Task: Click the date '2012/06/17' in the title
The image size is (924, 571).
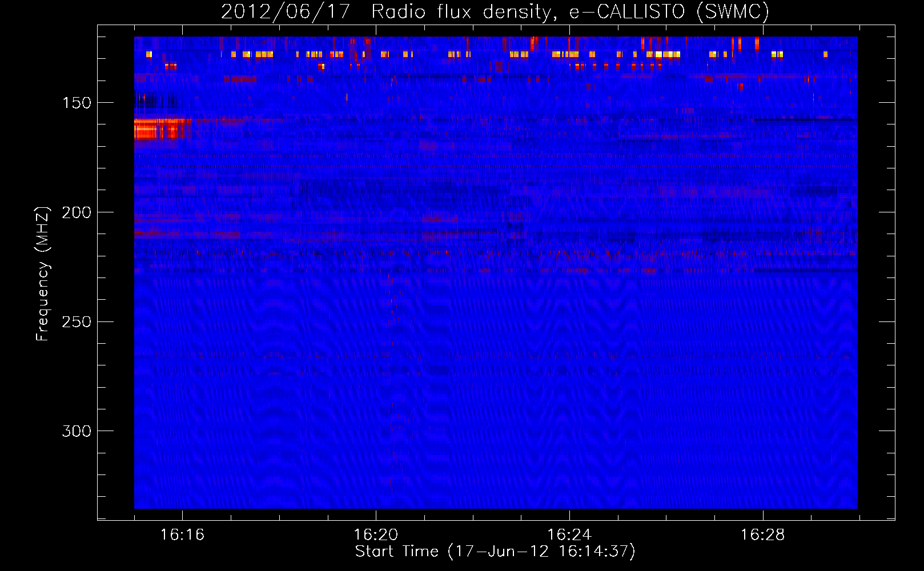Action: coord(286,12)
